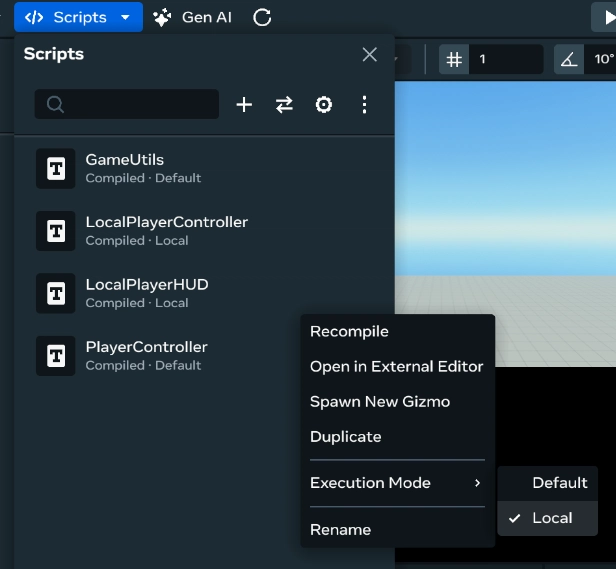616x569 pixels.
Task: Open scripts settings gear icon
Action: click(324, 105)
